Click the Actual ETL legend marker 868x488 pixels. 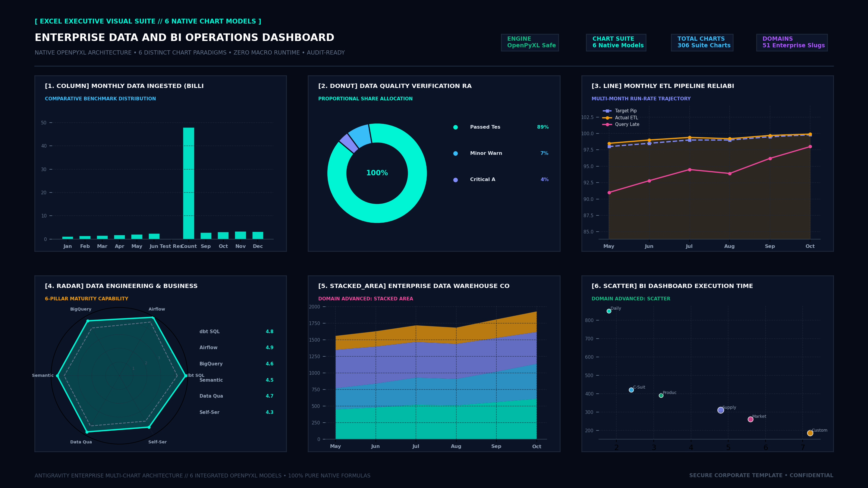[607, 118]
